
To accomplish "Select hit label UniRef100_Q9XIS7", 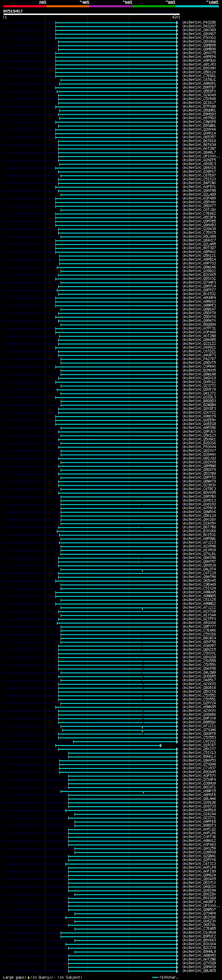I will pos(199,749).
